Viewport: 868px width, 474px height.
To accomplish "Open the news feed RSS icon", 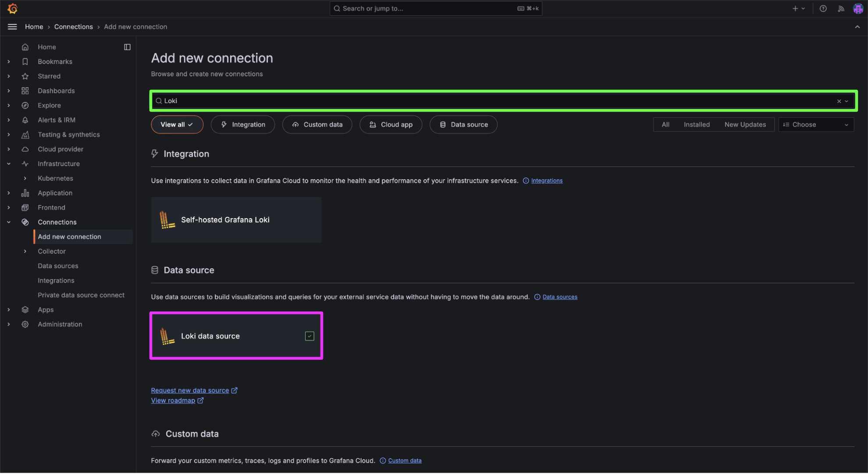I will 840,8.
